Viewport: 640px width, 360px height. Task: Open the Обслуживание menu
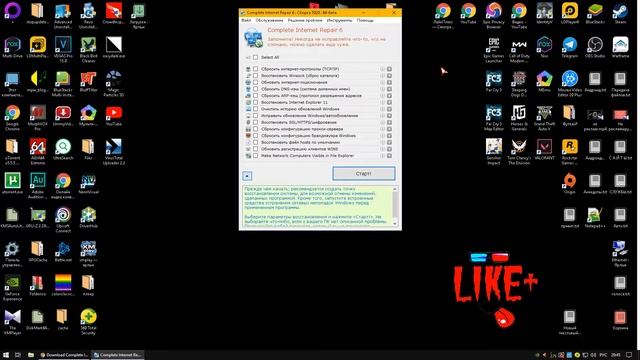click(269, 20)
